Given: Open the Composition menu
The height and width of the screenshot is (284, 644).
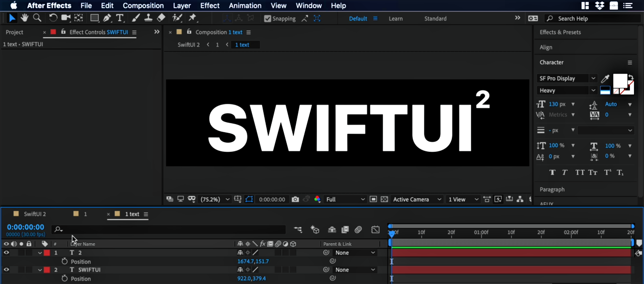Looking at the screenshot, I should coord(143,6).
